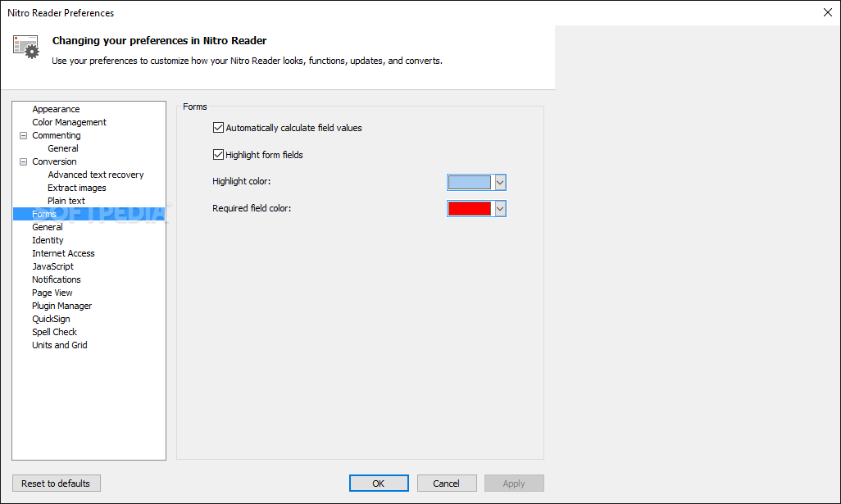Open the Highlight color dropdown arrow
This screenshot has height=504, width=841.
coord(500,182)
